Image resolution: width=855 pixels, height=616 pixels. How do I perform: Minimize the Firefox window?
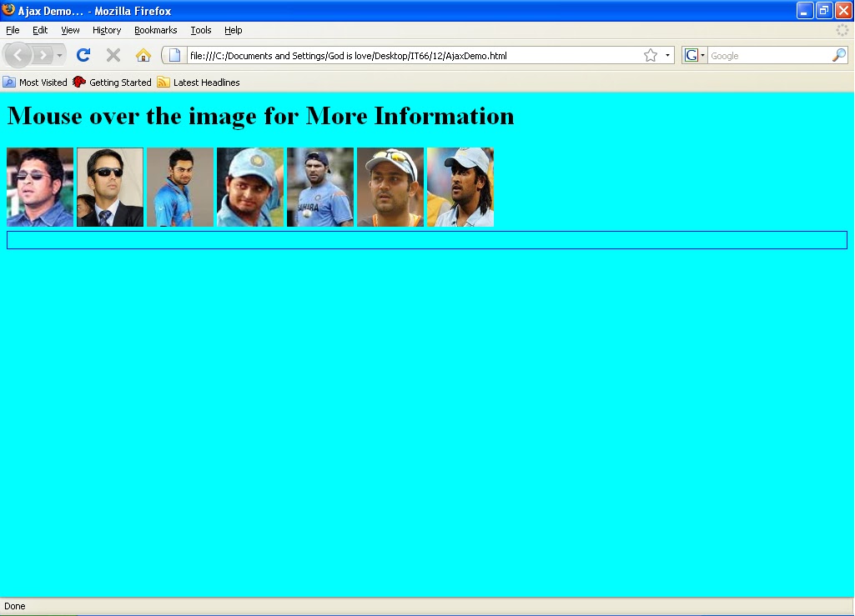pos(805,10)
